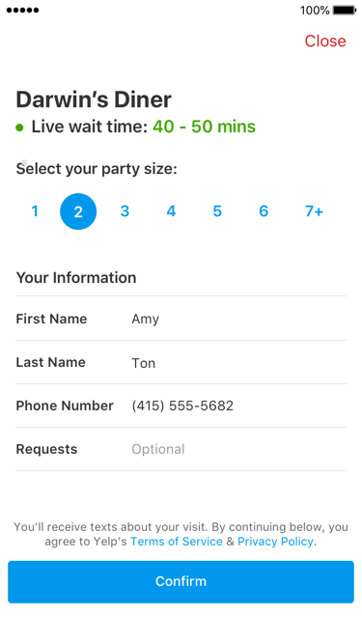The width and height of the screenshot is (362, 644).
Task: Select party size 6
Action: (264, 211)
